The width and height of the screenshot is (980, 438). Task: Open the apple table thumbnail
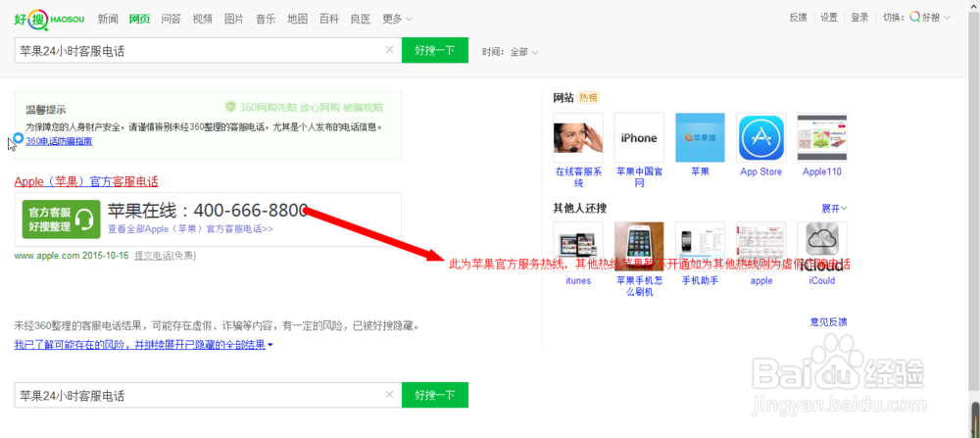(x=760, y=247)
